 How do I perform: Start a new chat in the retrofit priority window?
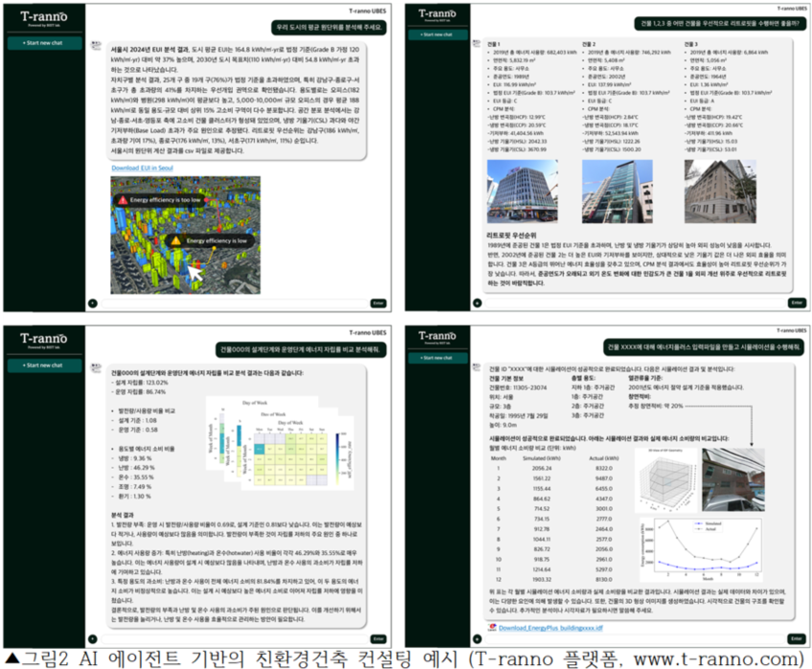438,34
